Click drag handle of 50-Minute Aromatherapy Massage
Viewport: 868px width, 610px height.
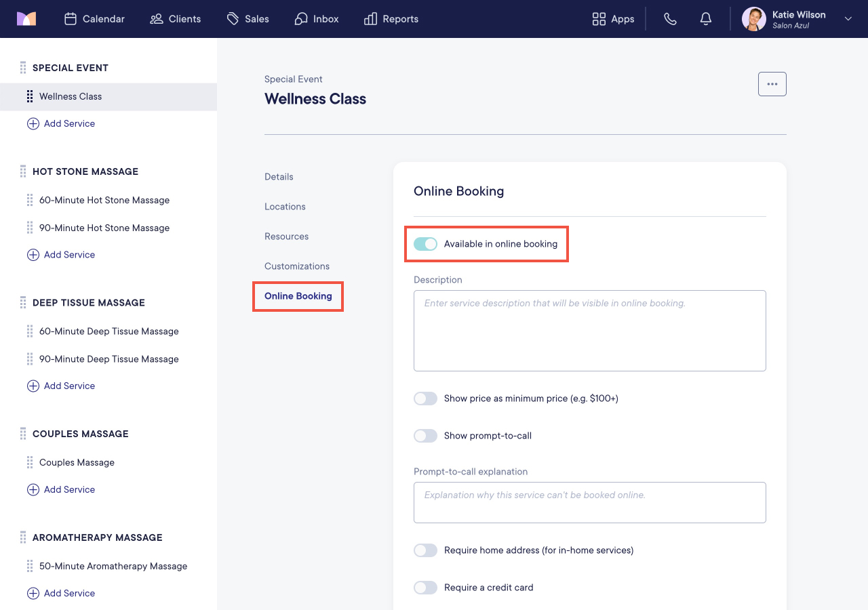30,566
